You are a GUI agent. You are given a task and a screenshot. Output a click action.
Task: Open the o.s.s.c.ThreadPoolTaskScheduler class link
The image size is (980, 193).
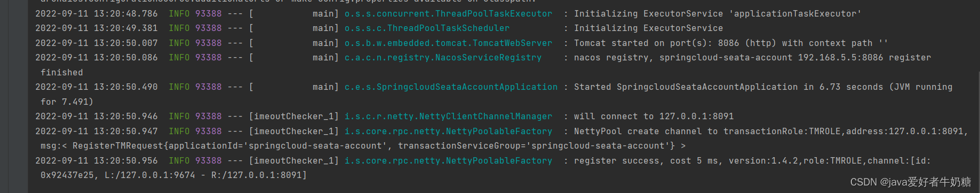click(427, 28)
